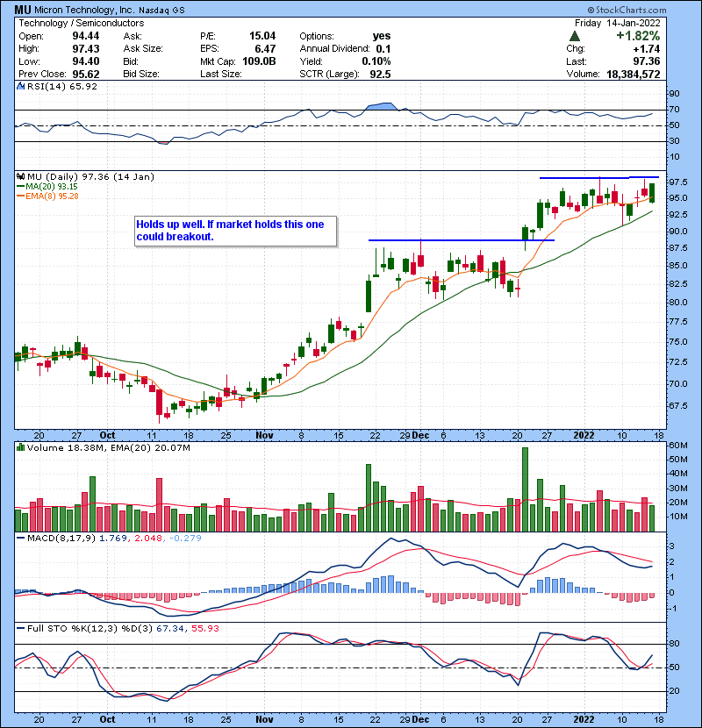Click the MACD histogram value -0.279
Screen dimensions: 702x728
185,539
